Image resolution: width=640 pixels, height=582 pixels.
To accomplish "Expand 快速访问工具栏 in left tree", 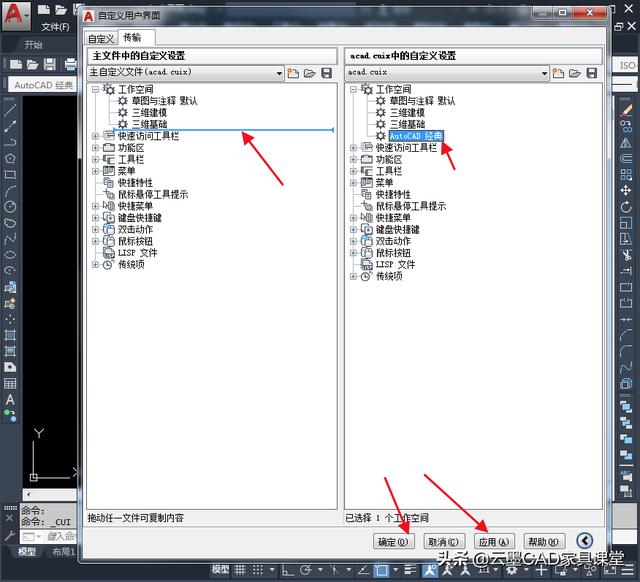I will 96,136.
